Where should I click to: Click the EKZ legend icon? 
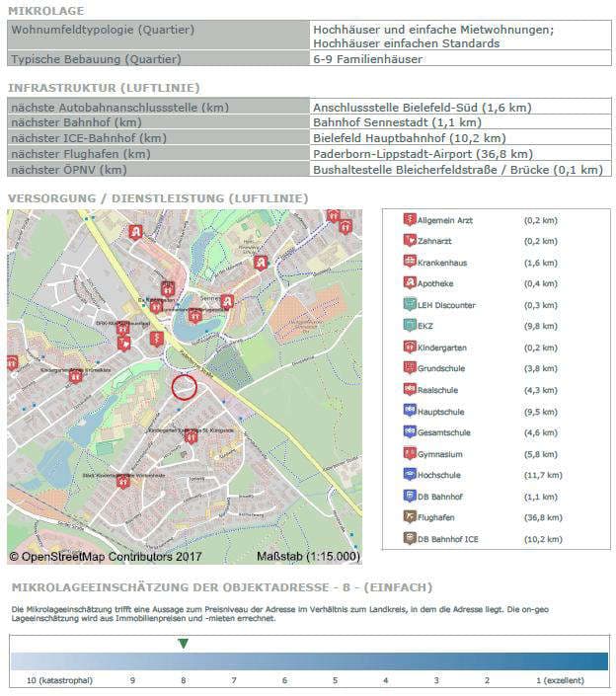(410, 326)
